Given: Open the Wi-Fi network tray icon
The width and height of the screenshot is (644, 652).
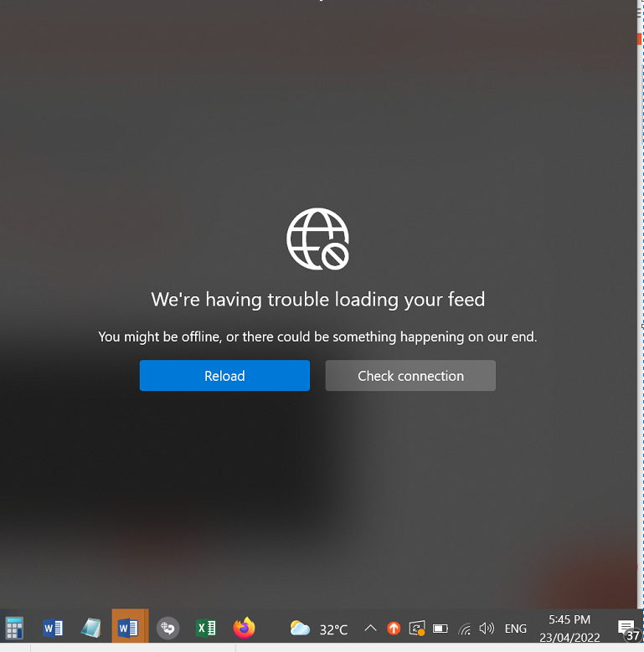Looking at the screenshot, I should tap(464, 629).
